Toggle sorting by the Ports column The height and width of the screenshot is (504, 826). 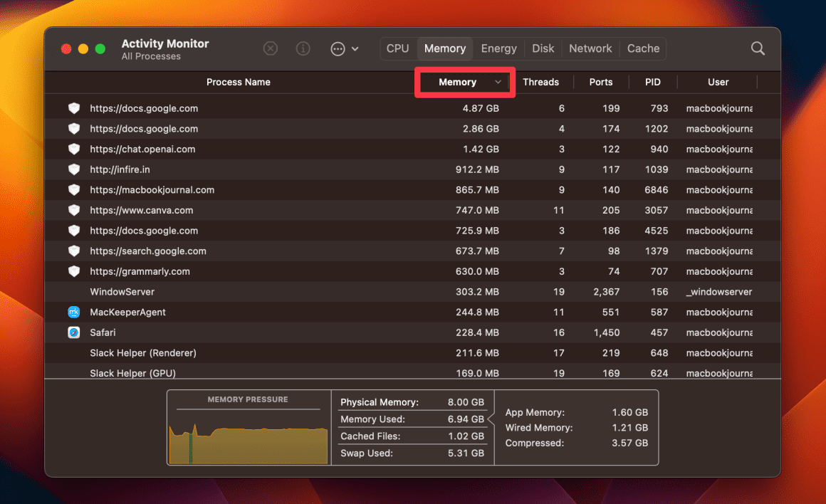(601, 82)
